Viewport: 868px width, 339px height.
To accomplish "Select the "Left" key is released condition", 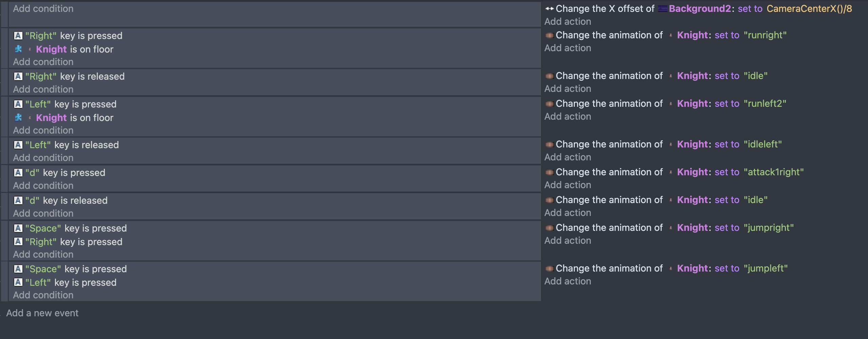I will pyautogui.click(x=72, y=145).
